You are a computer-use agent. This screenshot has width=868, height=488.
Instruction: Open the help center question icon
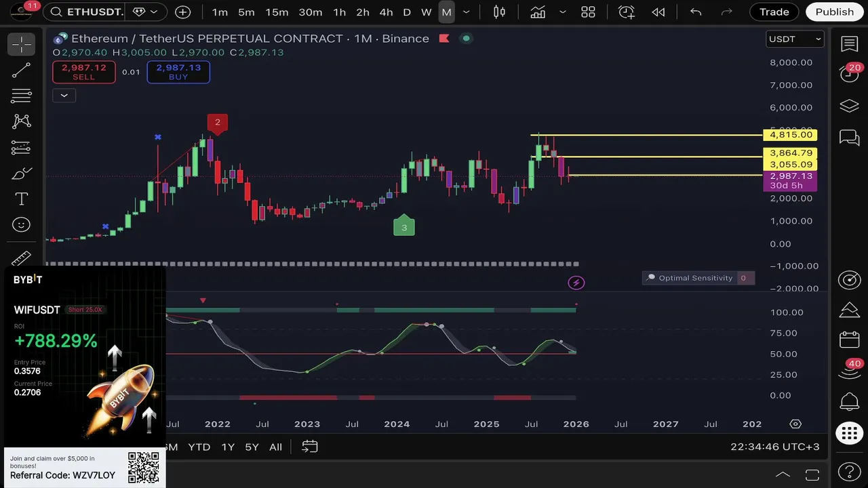(850, 472)
